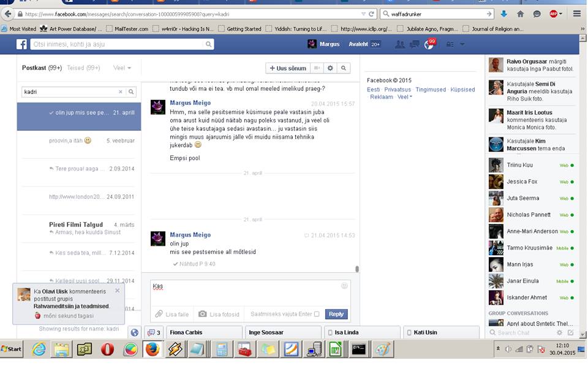
Task: Click the Facebook logo in the blue bar
Action: coord(21,44)
